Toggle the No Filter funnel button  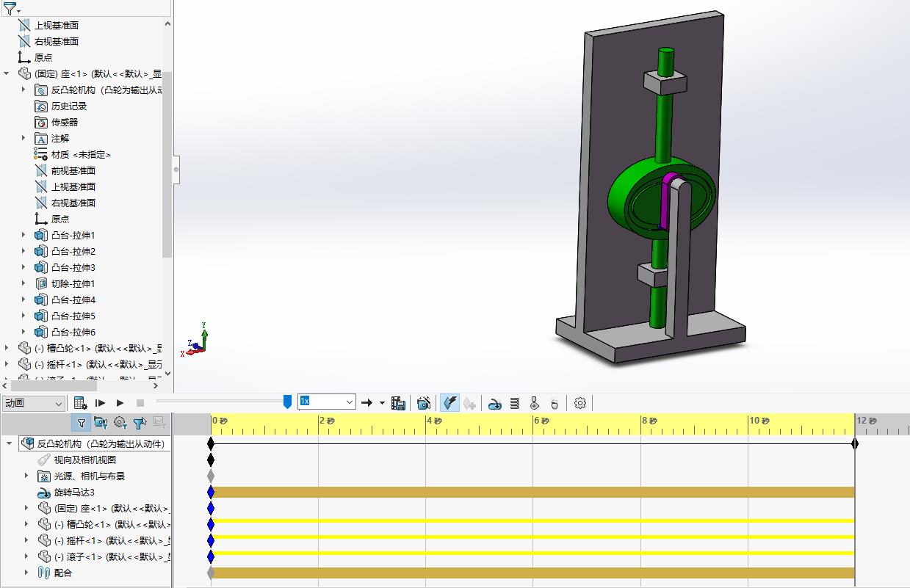(81, 422)
